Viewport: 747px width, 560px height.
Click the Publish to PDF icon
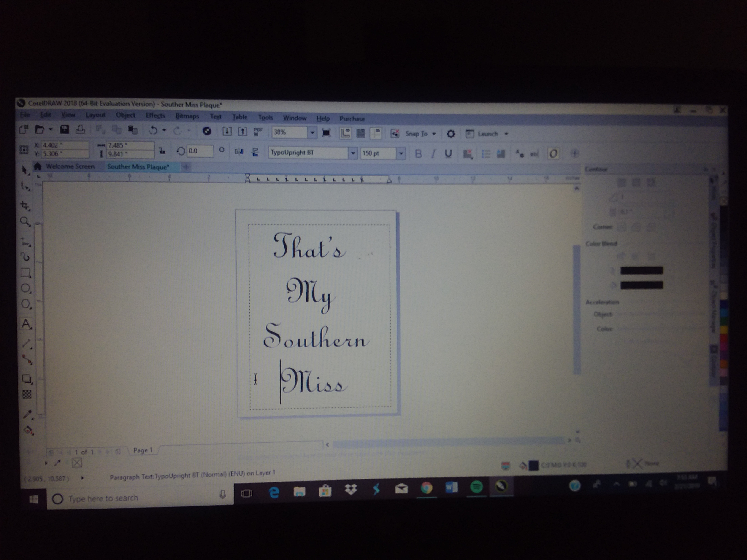258,132
